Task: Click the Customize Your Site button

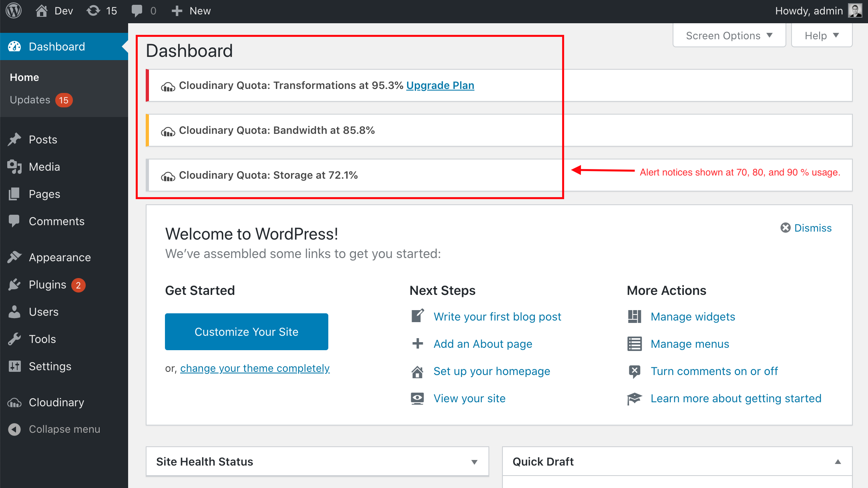Action: 247,332
